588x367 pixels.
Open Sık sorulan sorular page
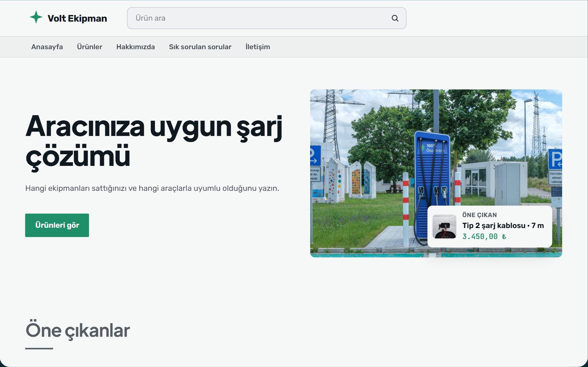coord(200,47)
